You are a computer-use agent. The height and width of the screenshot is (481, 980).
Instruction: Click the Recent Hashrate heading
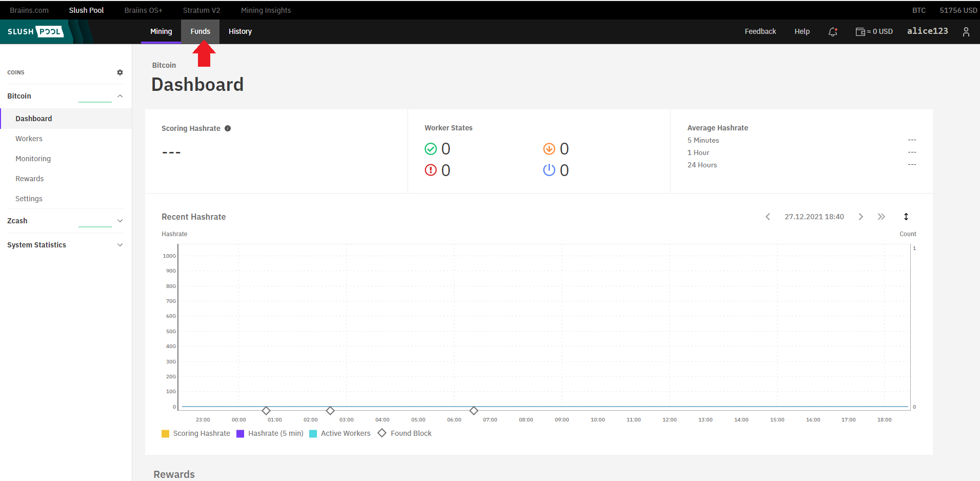point(194,217)
